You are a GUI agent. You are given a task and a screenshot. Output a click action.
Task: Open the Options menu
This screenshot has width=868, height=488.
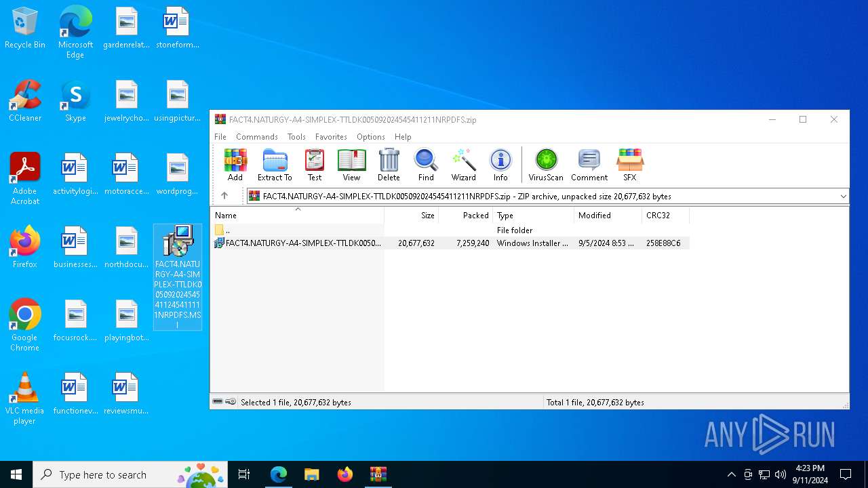click(371, 137)
